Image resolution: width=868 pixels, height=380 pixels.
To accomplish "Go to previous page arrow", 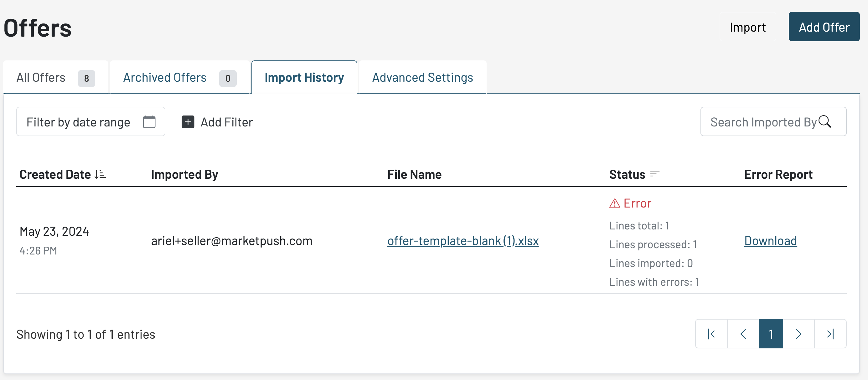I will (x=743, y=334).
